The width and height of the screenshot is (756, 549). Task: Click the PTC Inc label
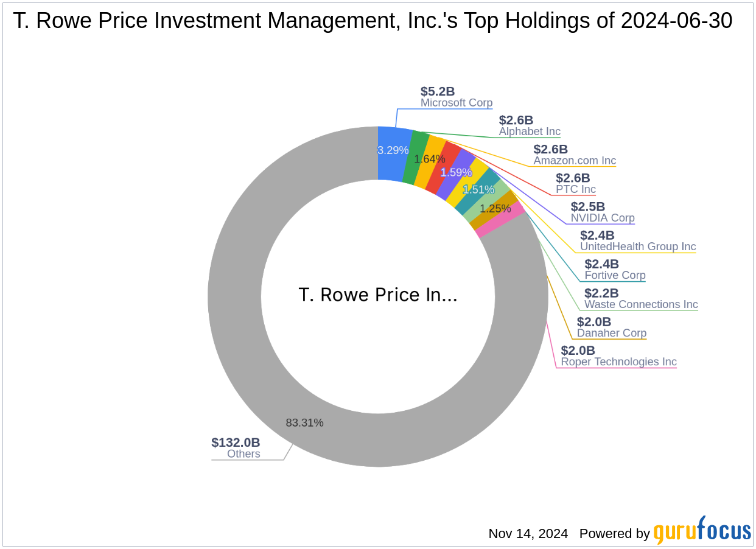pyautogui.click(x=576, y=189)
